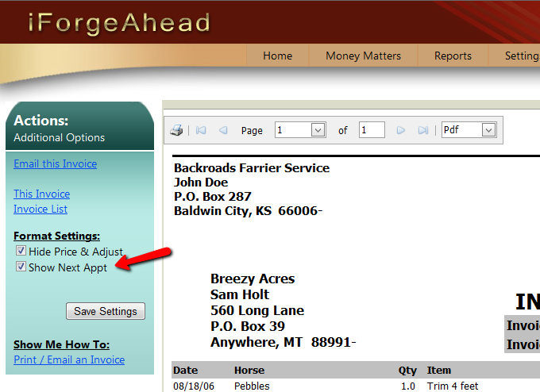Click 'Trim 4 feet' item cell
The width and height of the screenshot is (540, 392).
pos(453,386)
